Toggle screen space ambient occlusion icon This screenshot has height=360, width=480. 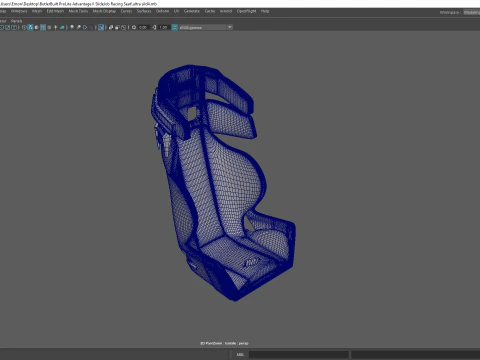72,27
